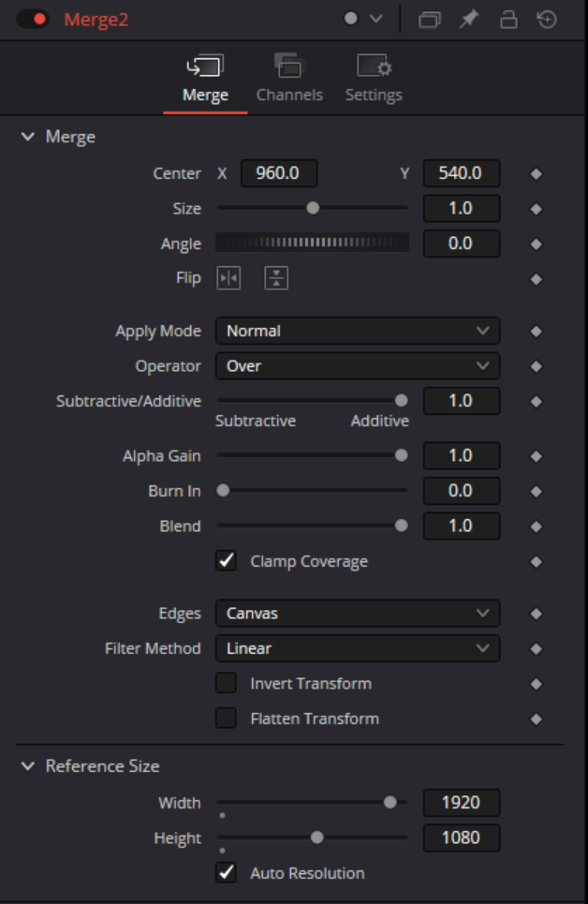Click the Merge2 node name label
This screenshot has height=904, width=588.
click(96, 20)
